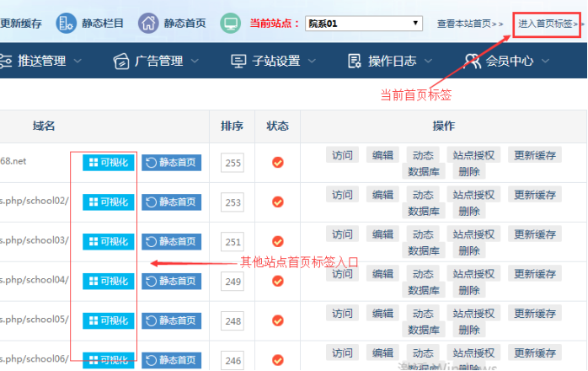Open the 进入首页标签 link
The image size is (588, 371).
pyautogui.click(x=550, y=24)
